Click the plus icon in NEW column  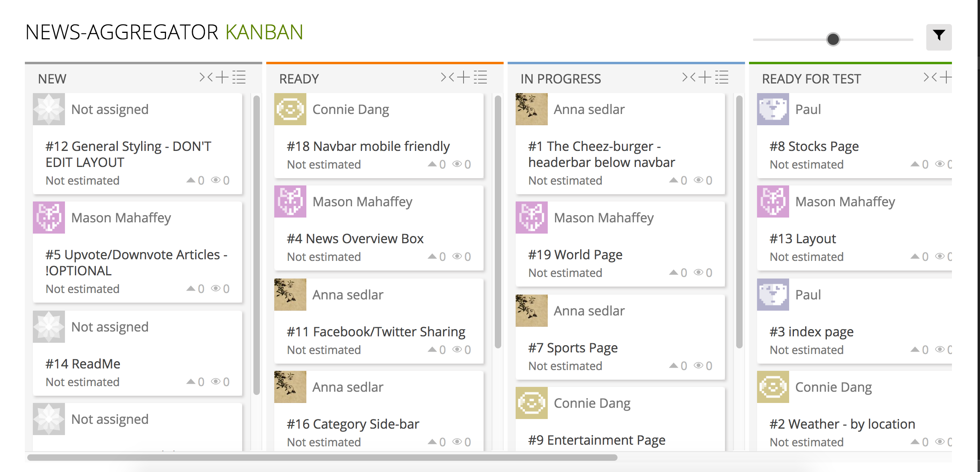pyautogui.click(x=222, y=77)
